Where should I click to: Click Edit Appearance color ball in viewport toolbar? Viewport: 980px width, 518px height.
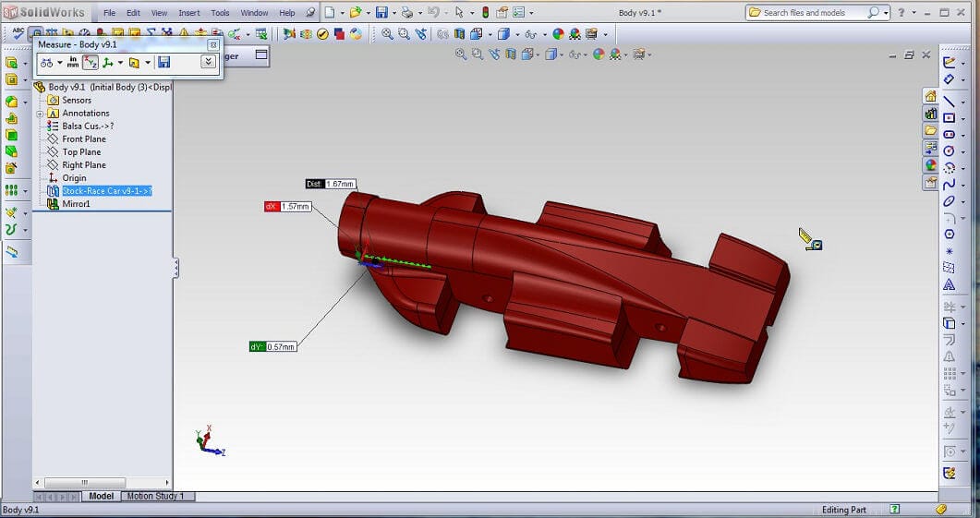(599, 54)
